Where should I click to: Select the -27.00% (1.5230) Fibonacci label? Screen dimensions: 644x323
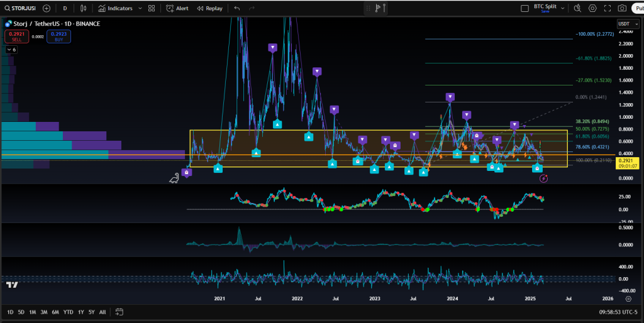tap(594, 80)
